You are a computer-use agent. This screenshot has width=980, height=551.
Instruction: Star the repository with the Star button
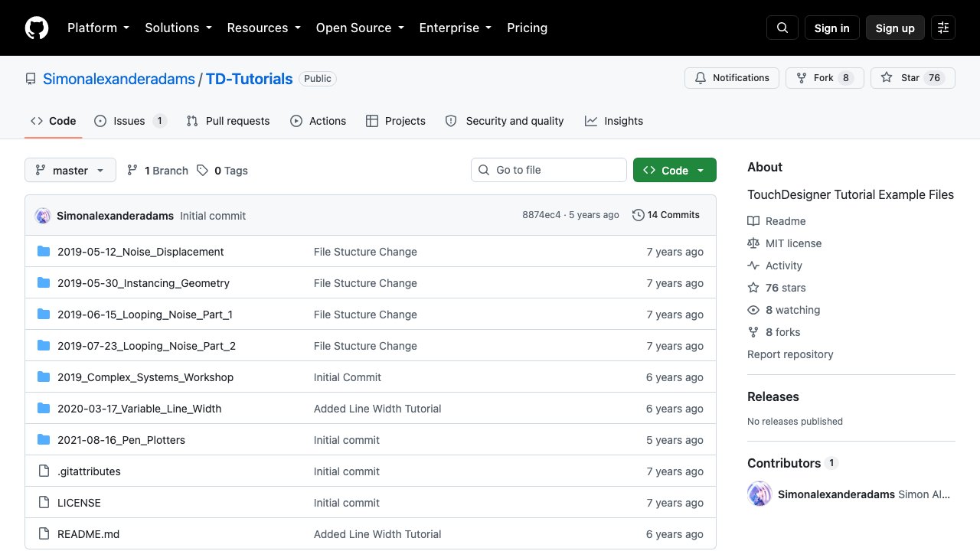913,78
